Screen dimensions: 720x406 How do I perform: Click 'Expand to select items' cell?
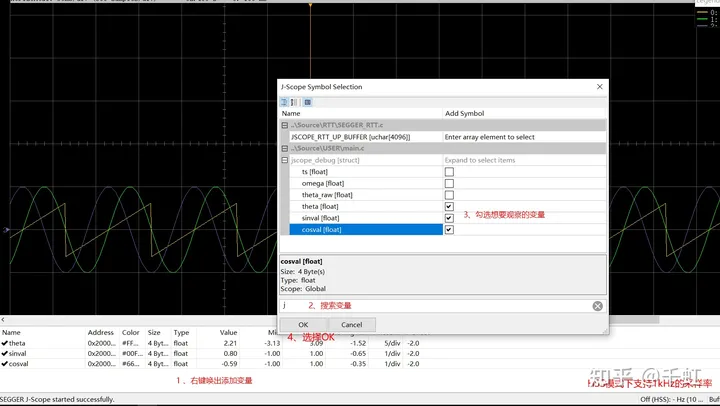pos(480,160)
